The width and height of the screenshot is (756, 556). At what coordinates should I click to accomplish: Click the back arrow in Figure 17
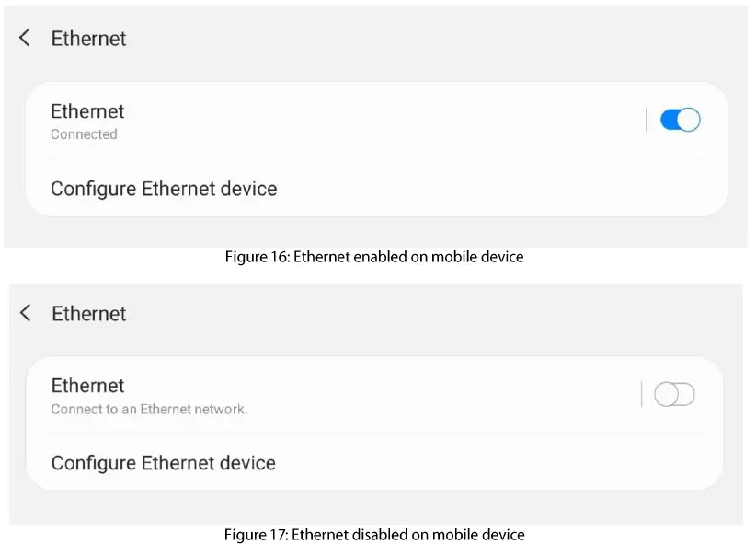24,313
